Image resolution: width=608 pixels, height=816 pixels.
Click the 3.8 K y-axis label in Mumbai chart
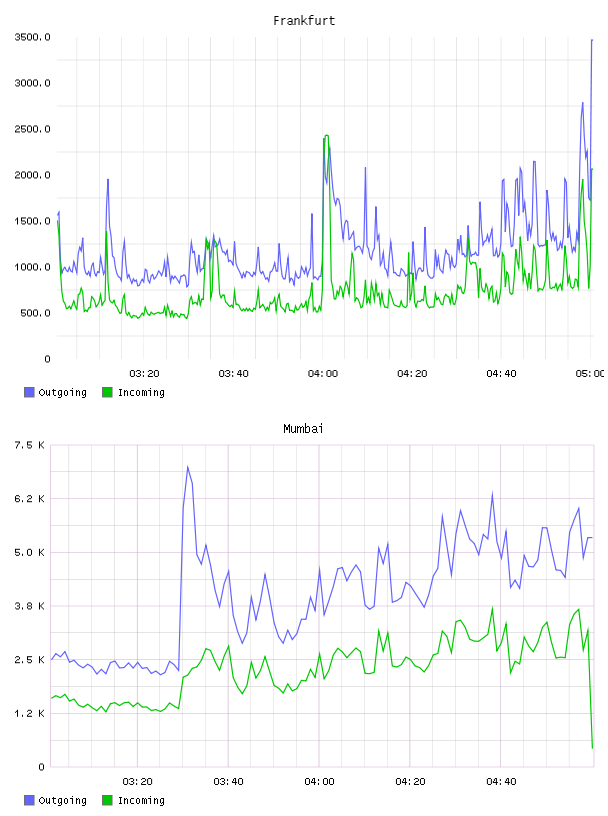[30, 606]
